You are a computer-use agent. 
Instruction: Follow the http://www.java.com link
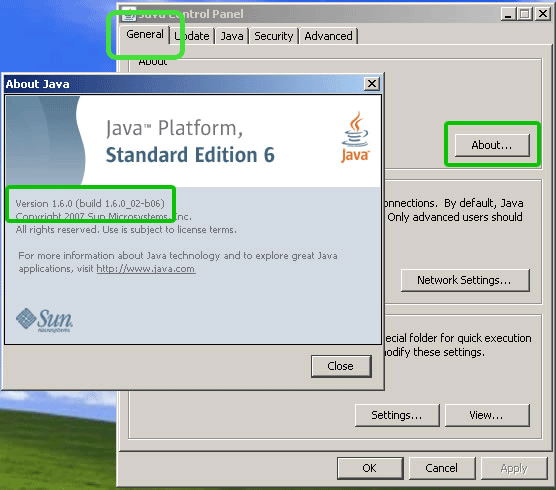point(146,268)
